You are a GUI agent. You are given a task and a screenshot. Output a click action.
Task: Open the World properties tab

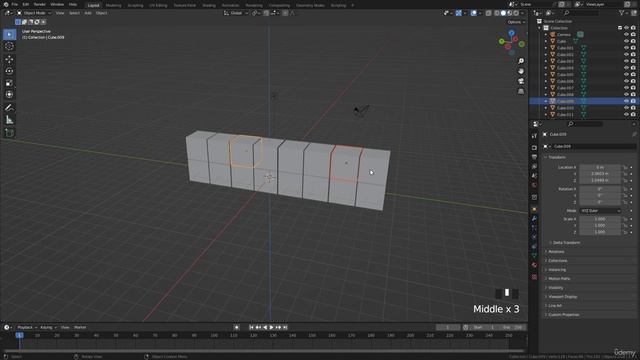click(x=534, y=185)
